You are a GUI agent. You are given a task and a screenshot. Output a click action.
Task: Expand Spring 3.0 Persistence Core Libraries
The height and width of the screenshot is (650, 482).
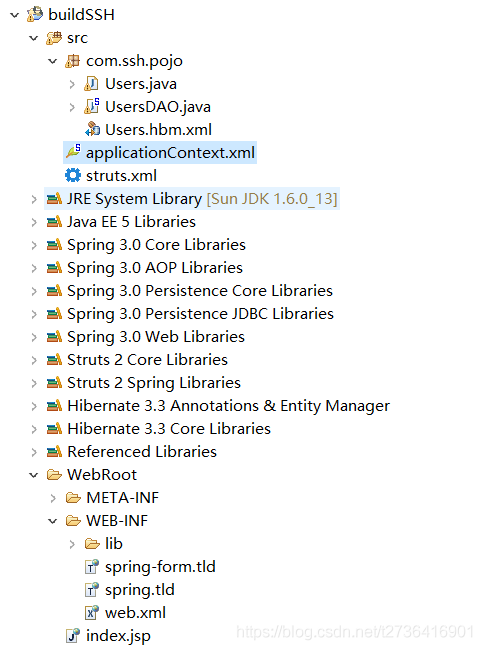click(34, 291)
